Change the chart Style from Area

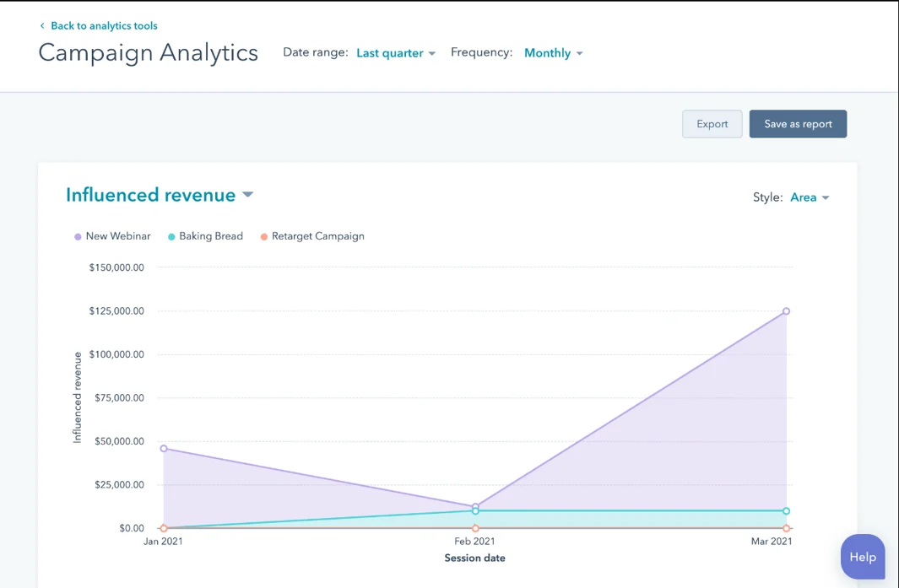[804, 197]
